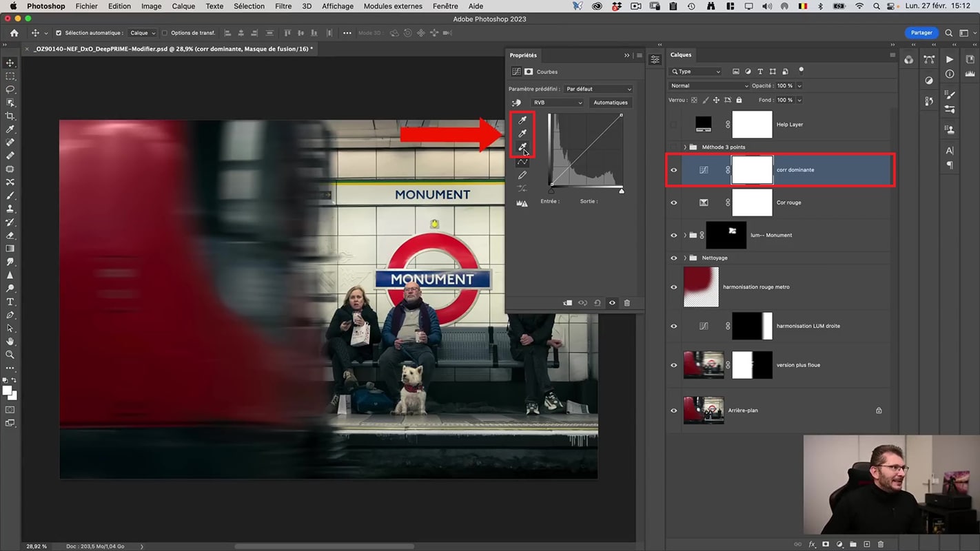Click the black point slider under the histogram

[551, 191]
